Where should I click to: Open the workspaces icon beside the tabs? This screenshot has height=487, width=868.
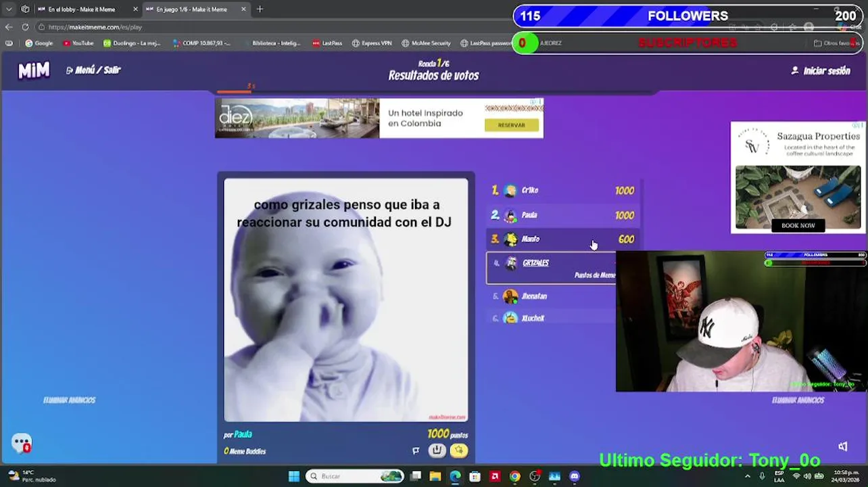25,9
